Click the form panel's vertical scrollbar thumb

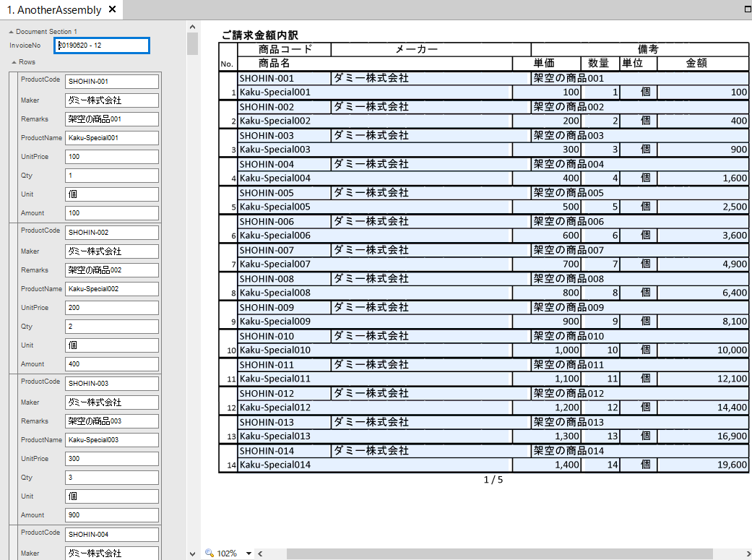[192, 43]
